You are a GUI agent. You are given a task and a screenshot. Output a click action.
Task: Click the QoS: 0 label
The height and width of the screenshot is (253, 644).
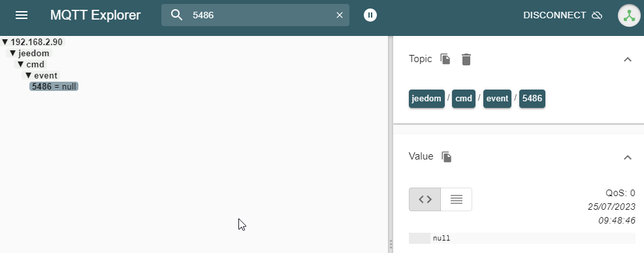pyautogui.click(x=620, y=193)
